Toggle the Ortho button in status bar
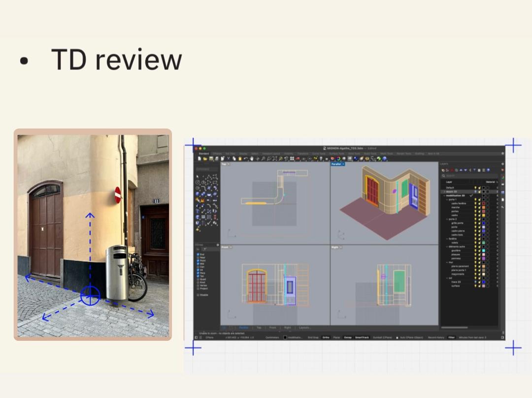 pyautogui.click(x=326, y=337)
